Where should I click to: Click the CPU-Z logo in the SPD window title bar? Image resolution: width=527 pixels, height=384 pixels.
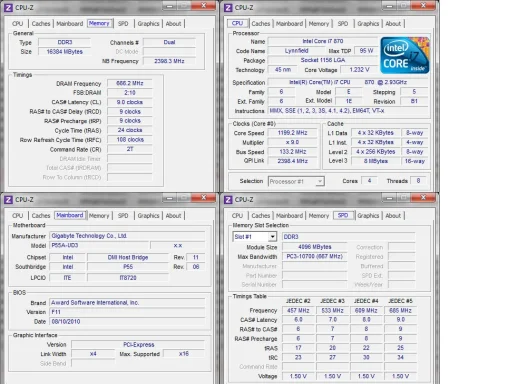[228, 200]
